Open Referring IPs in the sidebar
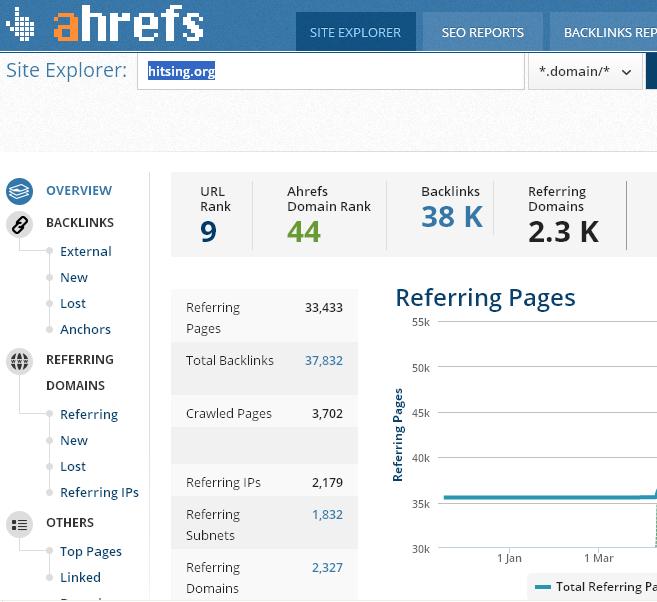The width and height of the screenshot is (657, 602). (x=99, y=493)
